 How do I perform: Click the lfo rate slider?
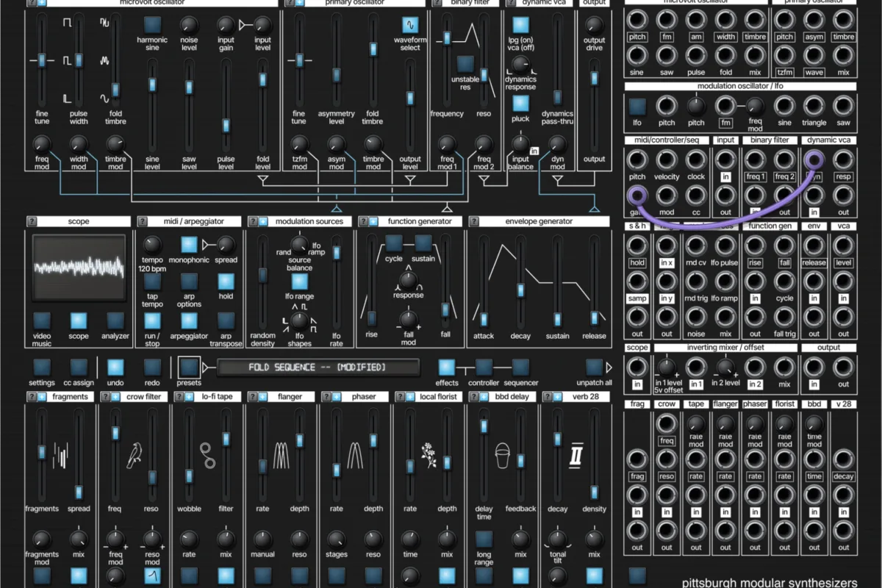337,282
